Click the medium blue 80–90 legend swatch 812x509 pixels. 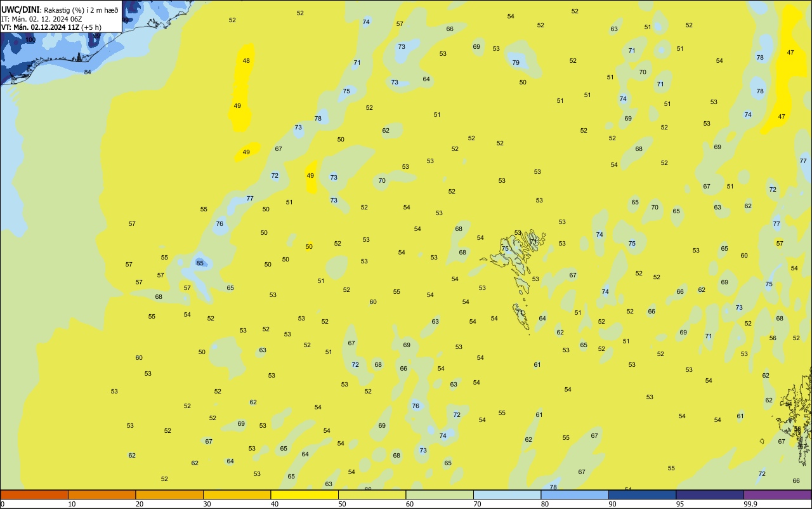coord(575,494)
